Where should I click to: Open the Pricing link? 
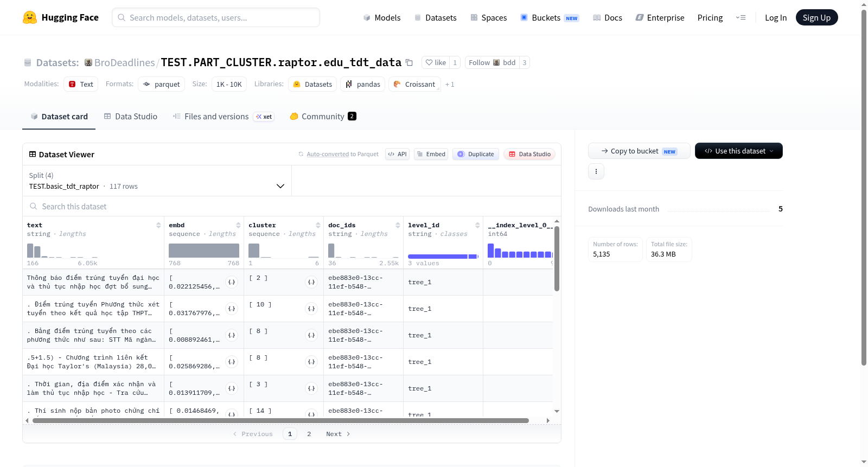710,17
